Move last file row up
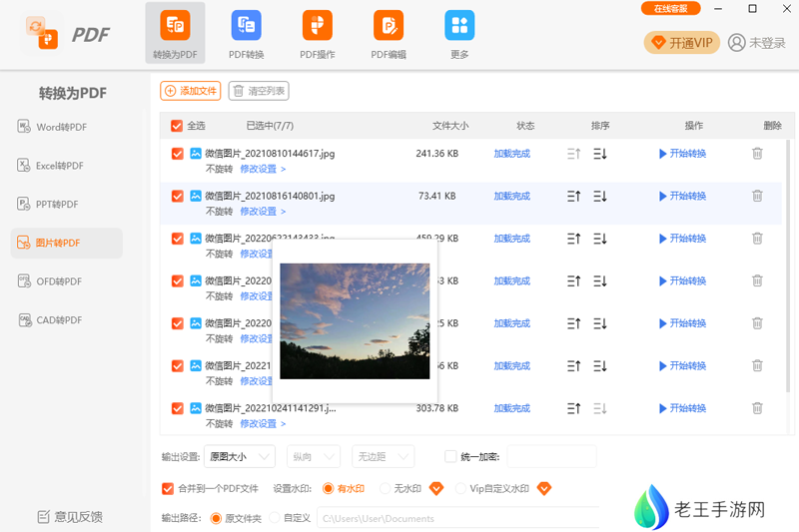The height and width of the screenshot is (532, 799). click(573, 408)
